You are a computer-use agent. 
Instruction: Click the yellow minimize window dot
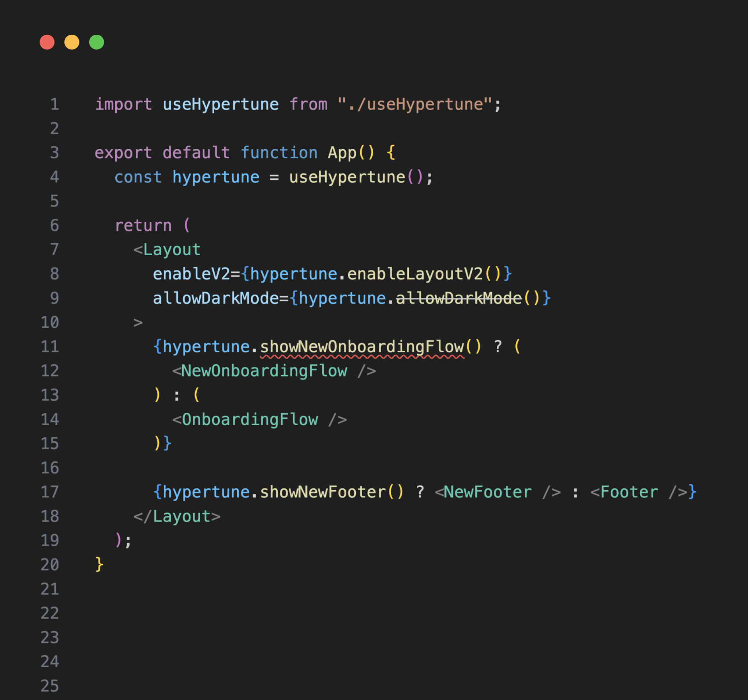(x=72, y=42)
